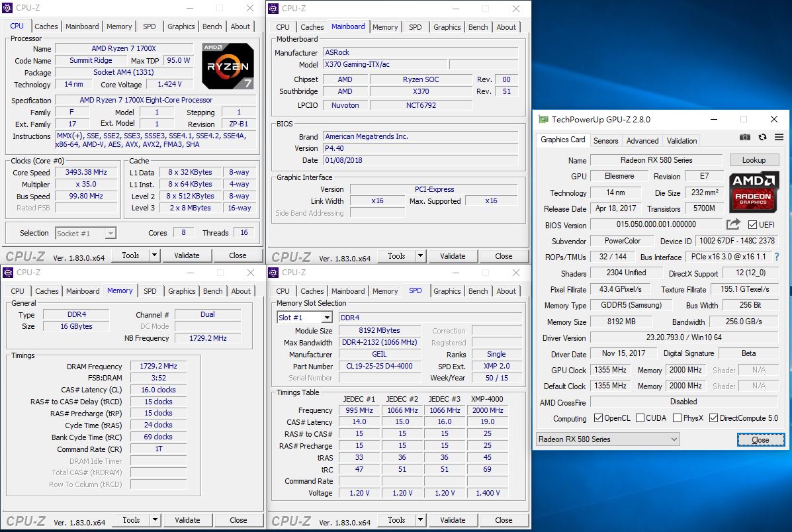The width and height of the screenshot is (792, 532).
Task: Click the app icon of the Memory CPU-Z window
Action: coord(7,273)
